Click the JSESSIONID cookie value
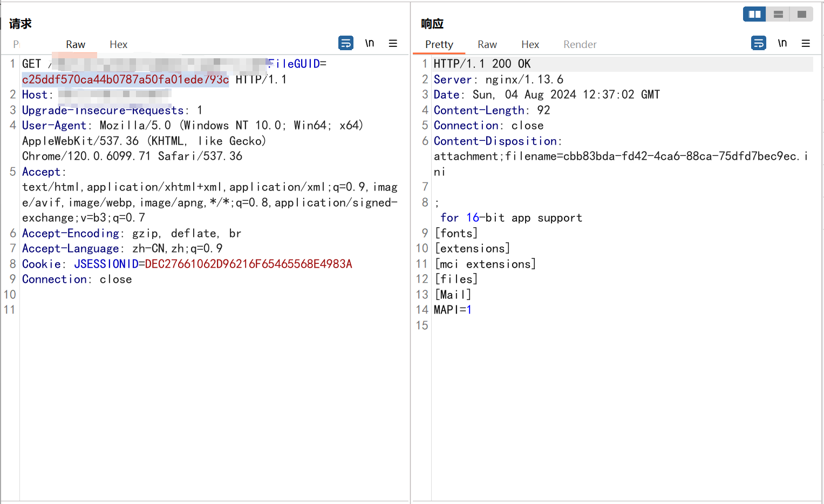The width and height of the screenshot is (824, 504). (x=248, y=264)
